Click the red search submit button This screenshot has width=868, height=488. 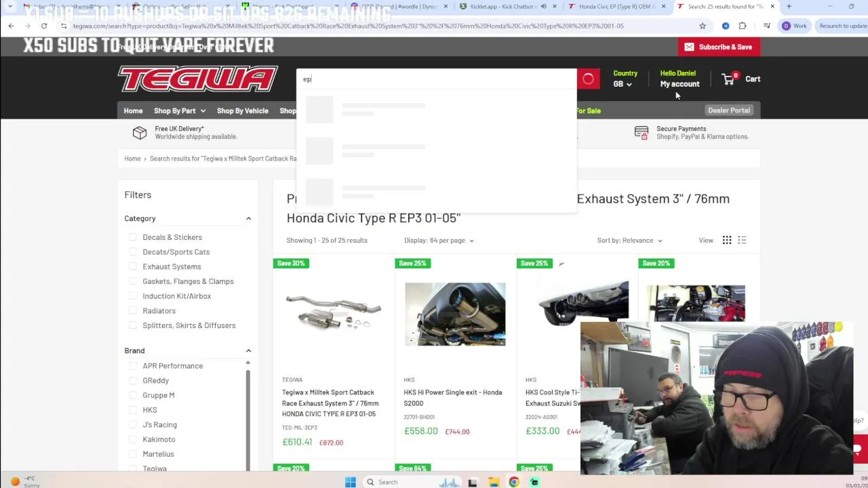588,79
